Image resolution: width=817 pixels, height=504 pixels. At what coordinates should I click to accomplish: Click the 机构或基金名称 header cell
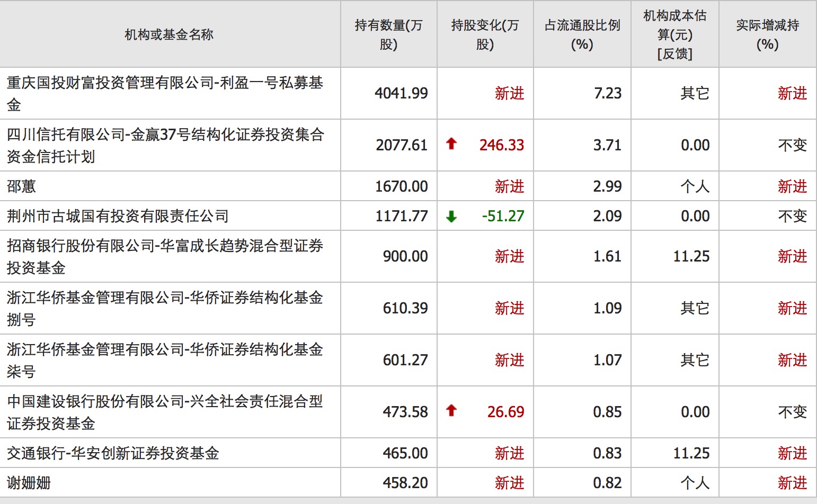click(x=170, y=34)
